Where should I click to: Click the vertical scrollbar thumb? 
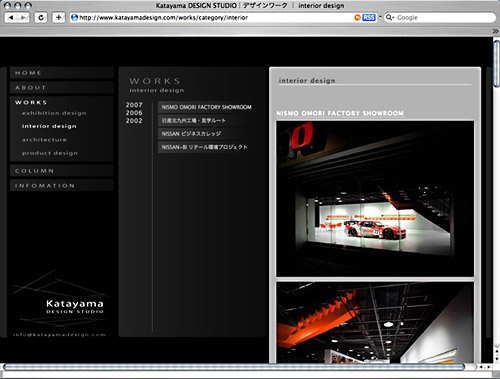[x=496, y=63]
